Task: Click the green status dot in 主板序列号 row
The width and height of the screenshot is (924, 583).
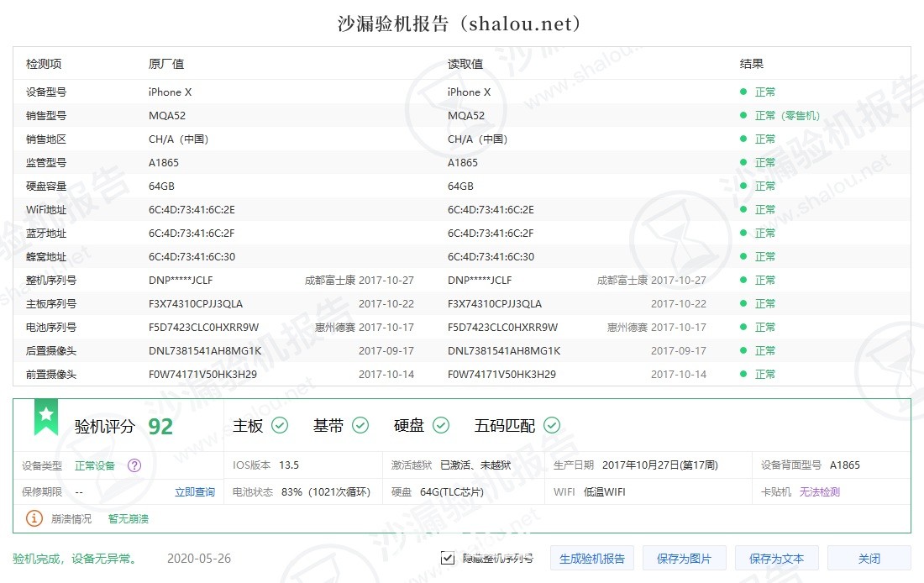Action: [743, 303]
